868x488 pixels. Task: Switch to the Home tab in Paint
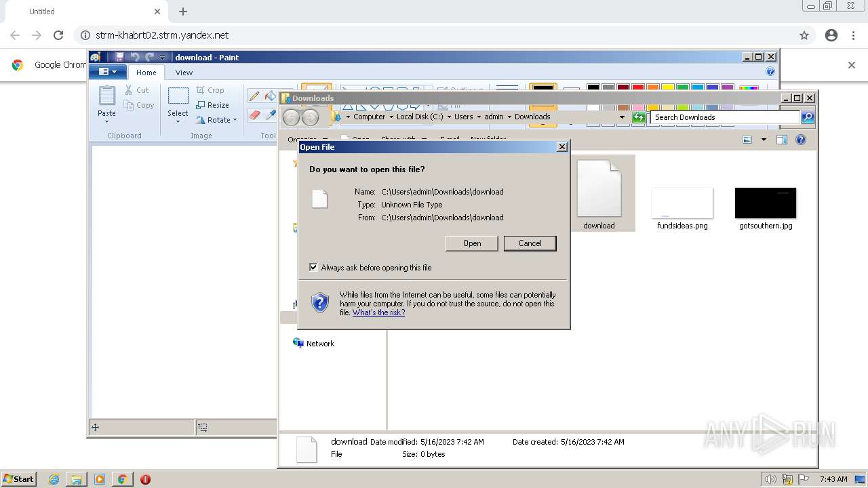pos(146,73)
